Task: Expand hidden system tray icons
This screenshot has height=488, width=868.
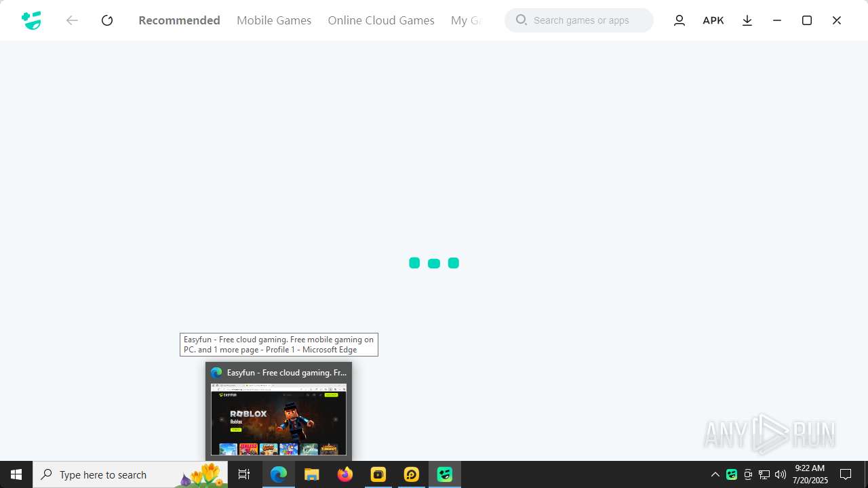Action: [715, 474]
